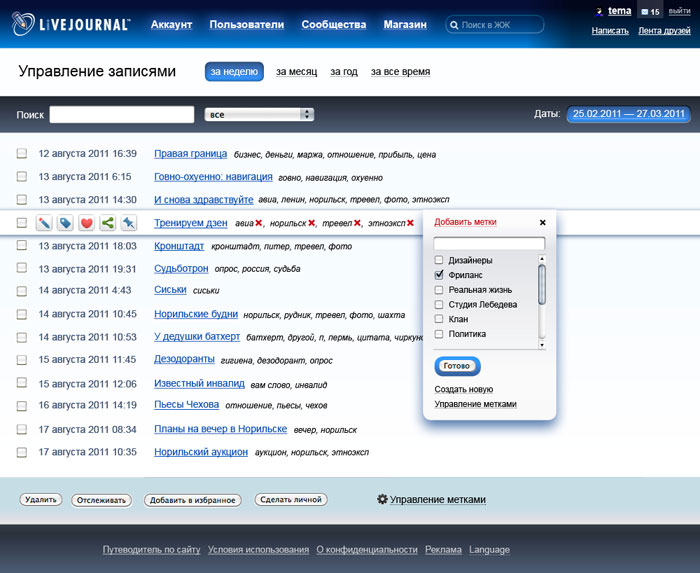Open the messages envelope showing 15
This screenshot has height=573, width=700.
coord(650,12)
